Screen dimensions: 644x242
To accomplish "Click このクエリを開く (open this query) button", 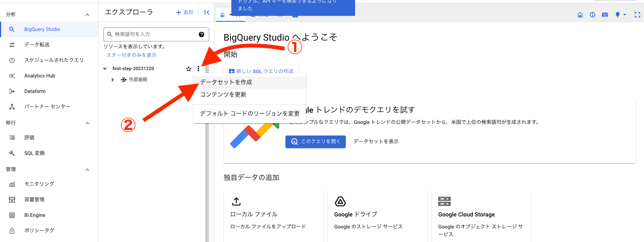I will 316,142.
